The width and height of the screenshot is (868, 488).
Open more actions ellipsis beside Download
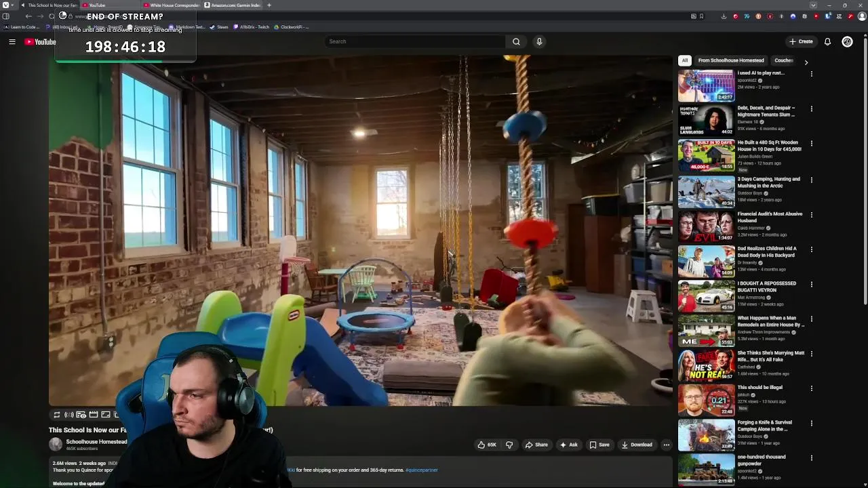pos(667,445)
